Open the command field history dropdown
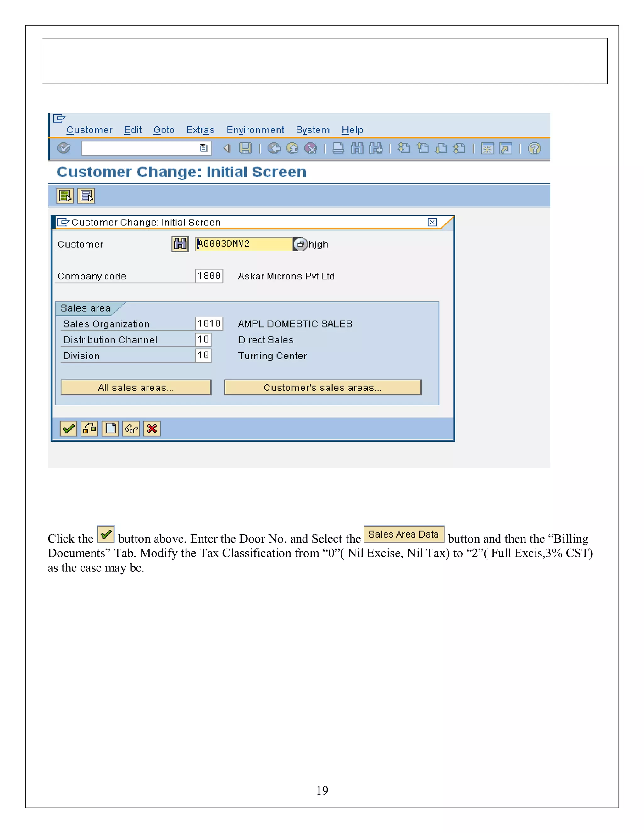The width and height of the screenshot is (644, 833). point(204,148)
